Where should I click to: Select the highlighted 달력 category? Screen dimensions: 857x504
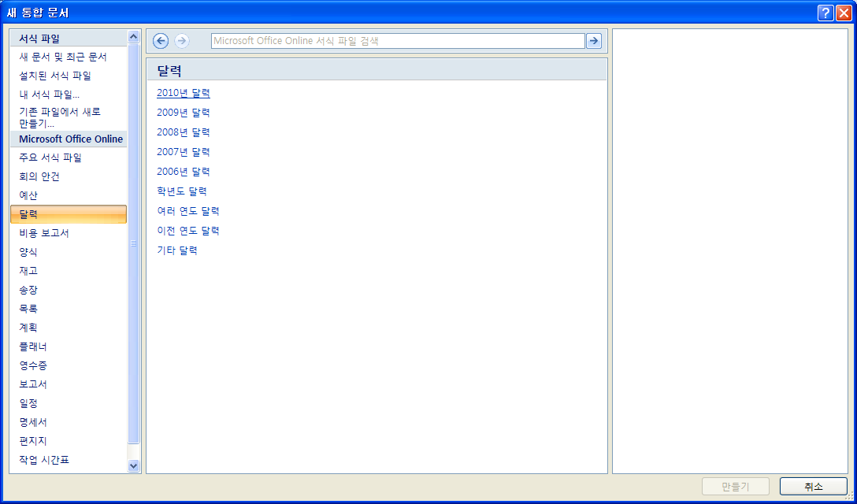pos(69,214)
